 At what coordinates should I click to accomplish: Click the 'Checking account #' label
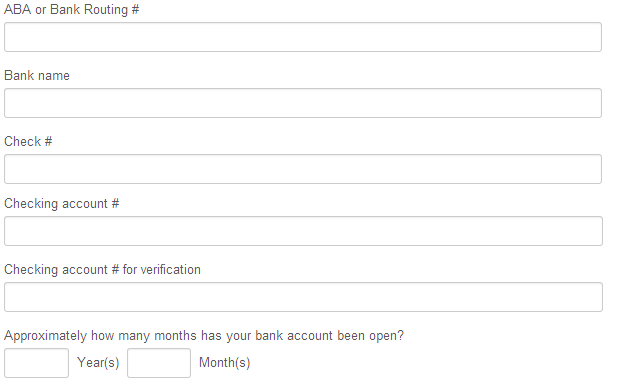click(x=61, y=203)
